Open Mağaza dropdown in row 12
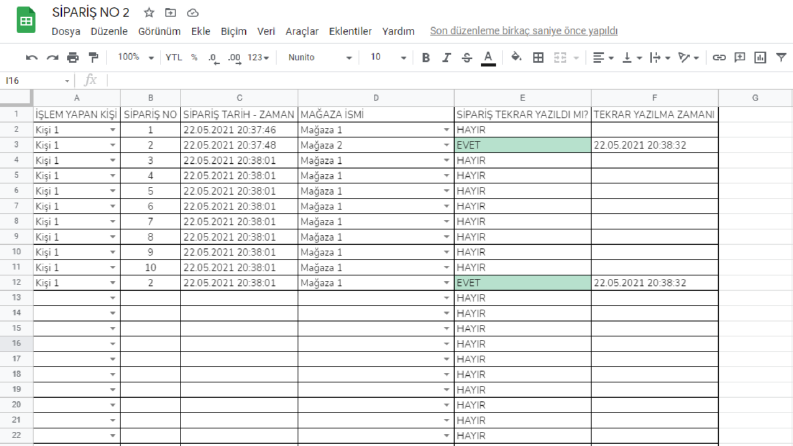 [x=447, y=283]
